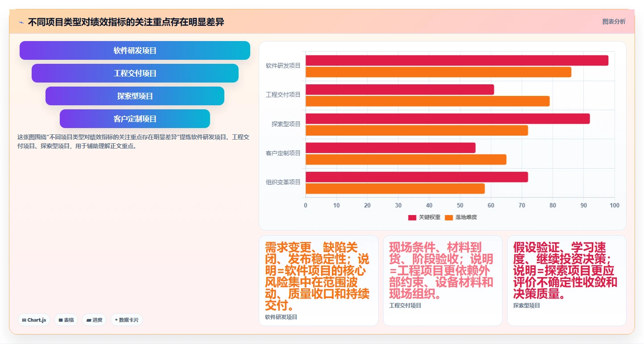The image size is (644, 344).
Task: Click the 探索型项目 axis label
Action: [x=286, y=124]
